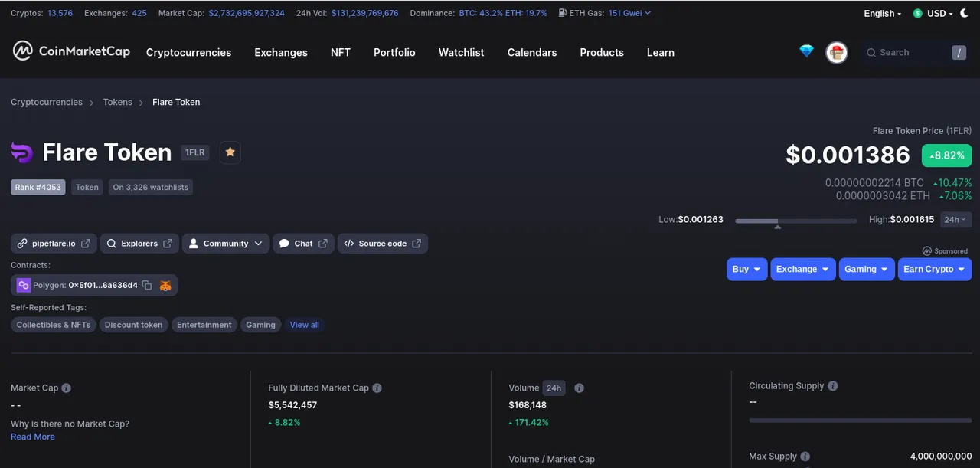Select the Gaming tag under Self-Reported Tags
This screenshot has height=468, width=980.
(x=260, y=325)
